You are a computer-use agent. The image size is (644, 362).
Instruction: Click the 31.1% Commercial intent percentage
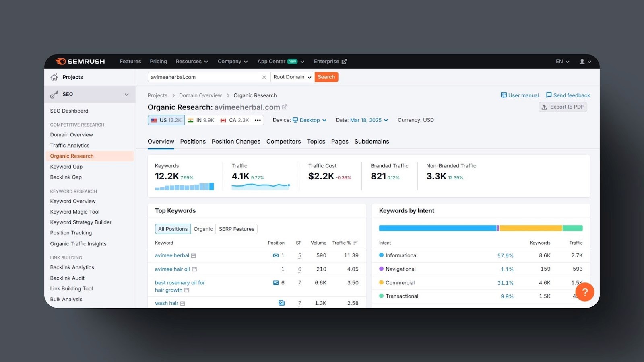tap(506, 283)
